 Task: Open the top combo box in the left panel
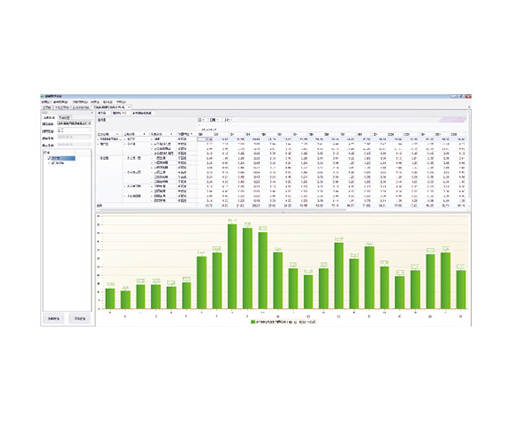pyautogui.click(x=74, y=124)
